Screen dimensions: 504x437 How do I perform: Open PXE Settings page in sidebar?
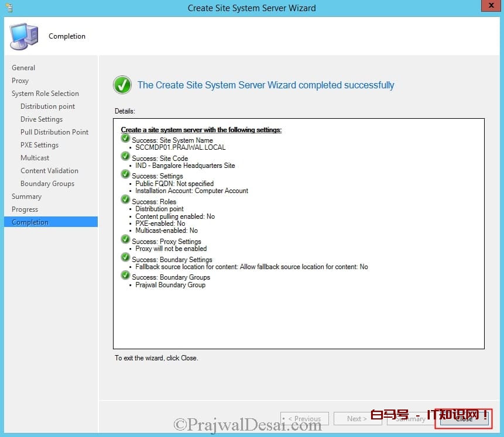click(39, 145)
